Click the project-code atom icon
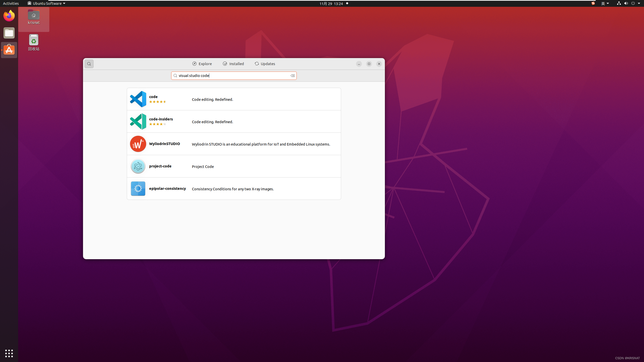 tap(138, 166)
